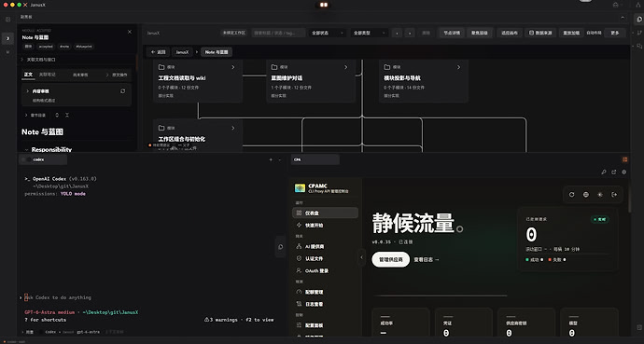Click the folder icon on 蓝图维护对话
The image size is (644, 344).
(x=274, y=67)
